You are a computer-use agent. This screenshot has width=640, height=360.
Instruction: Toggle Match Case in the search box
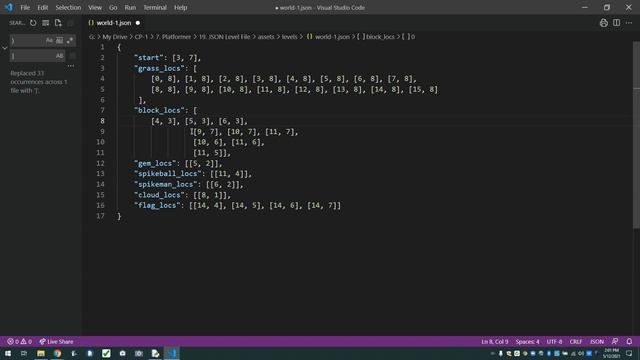[49, 40]
